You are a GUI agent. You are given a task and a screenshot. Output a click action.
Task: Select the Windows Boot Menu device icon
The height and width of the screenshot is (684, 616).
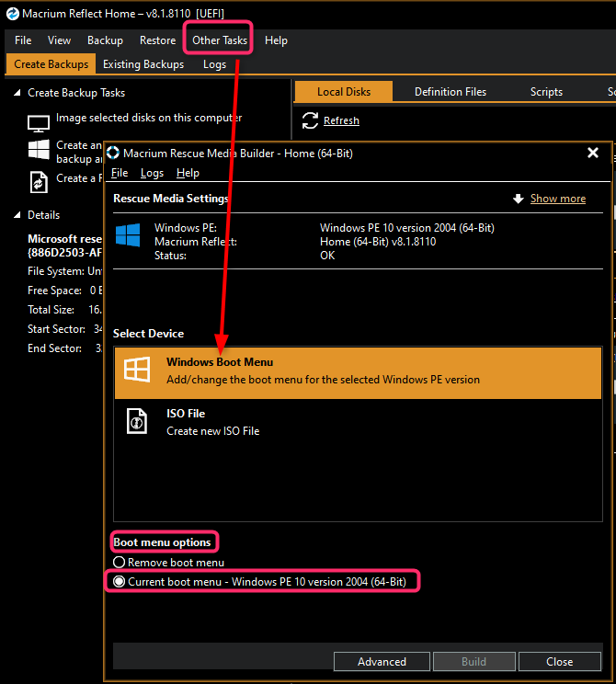click(137, 370)
